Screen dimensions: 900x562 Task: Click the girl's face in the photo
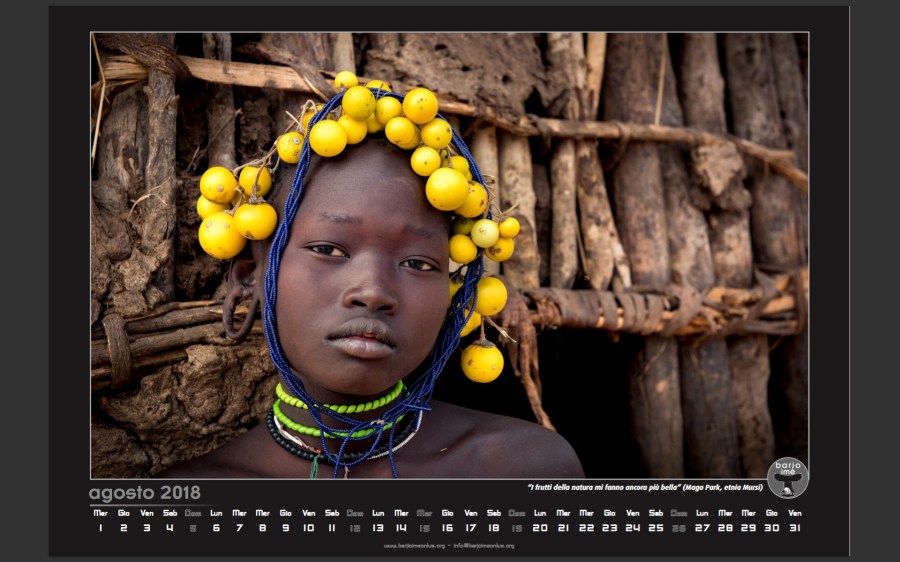pos(366,278)
